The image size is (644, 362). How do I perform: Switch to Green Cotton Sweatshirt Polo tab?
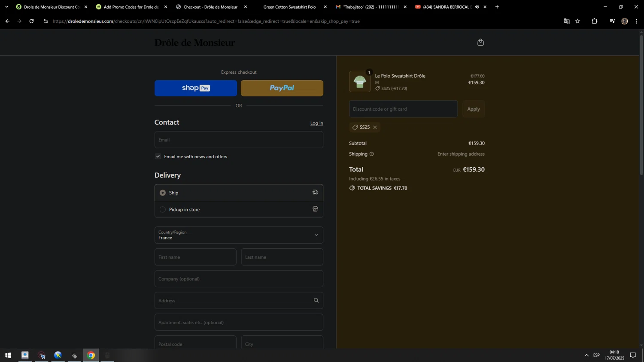pyautogui.click(x=290, y=7)
